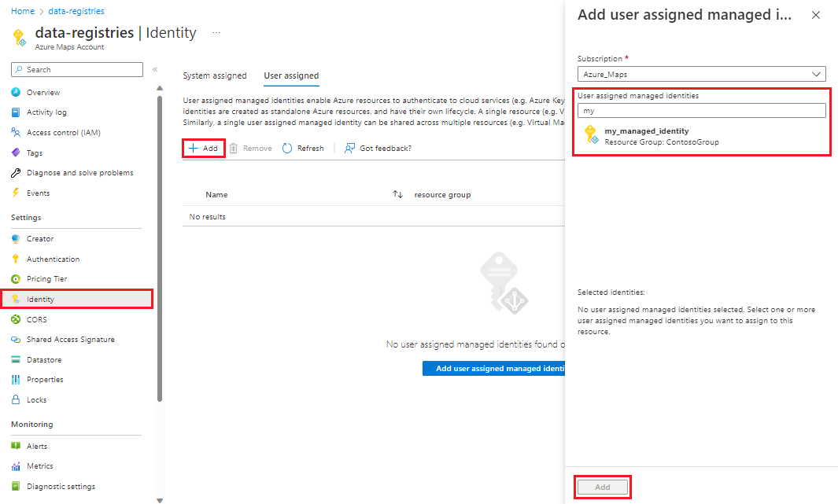Select my_managed_identity from the results list
Image resolution: width=838 pixels, height=504 pixels.
(702, 135)
